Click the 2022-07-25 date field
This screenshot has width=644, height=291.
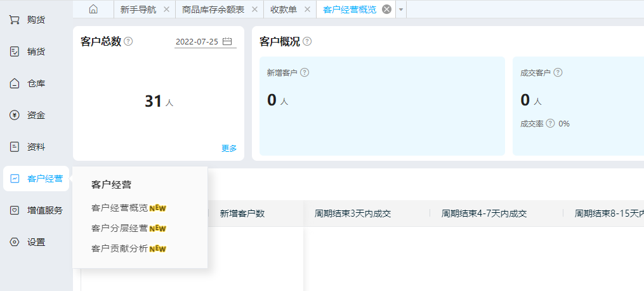(x=206, y=41)
